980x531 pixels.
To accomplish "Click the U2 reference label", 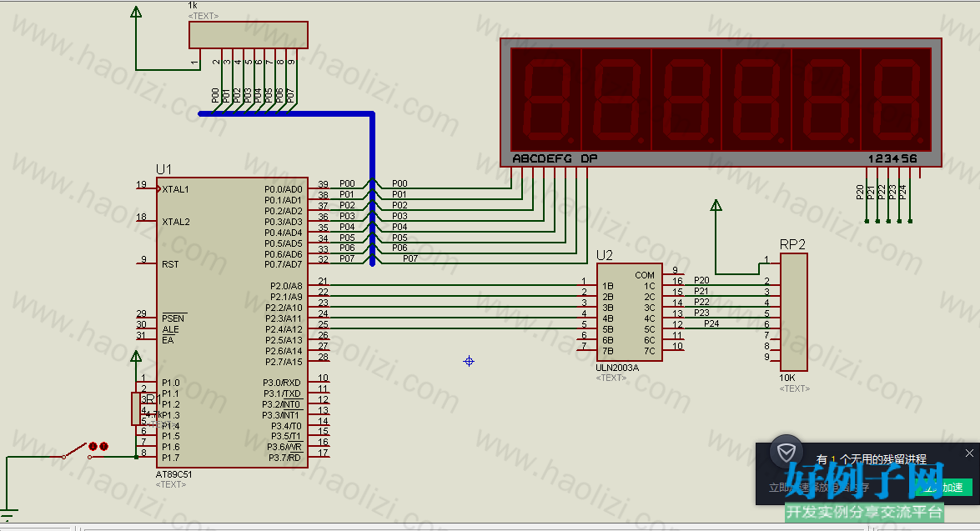I will click(x=605, y=255).
